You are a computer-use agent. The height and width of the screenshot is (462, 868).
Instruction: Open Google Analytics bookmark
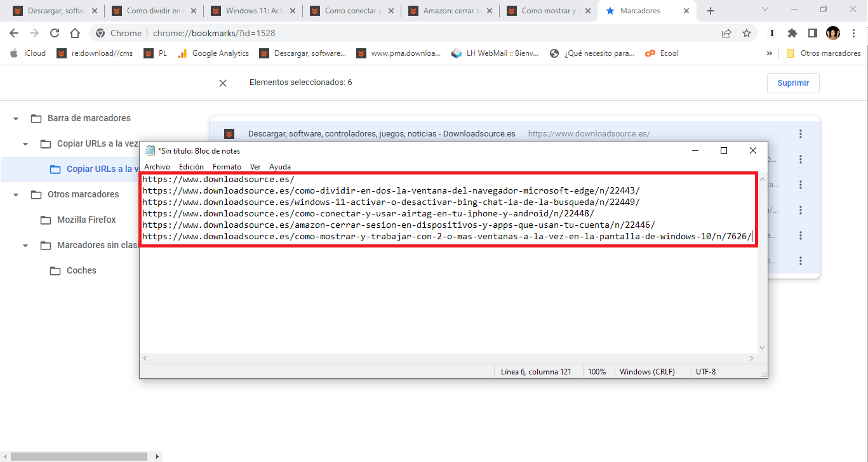point(213,53)
